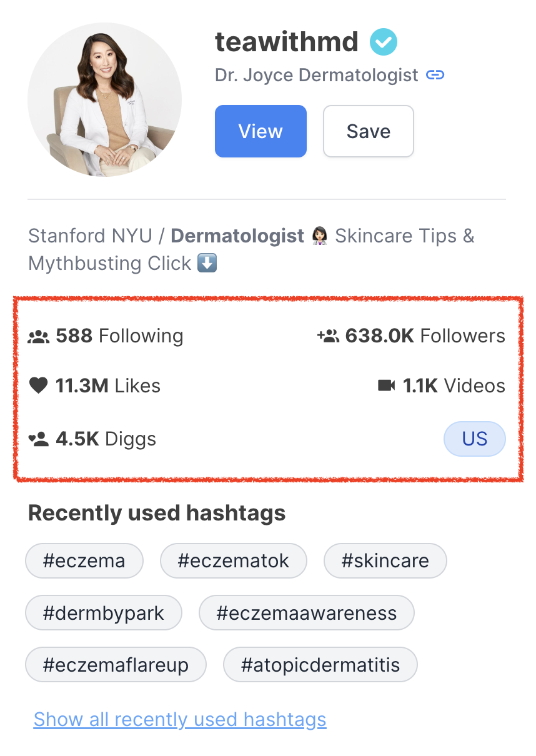The width and height of the screenshot is (536, 756).
Task: Click the teawithmd profile photo
Action: pyautogui.click(x=105, y=100)
